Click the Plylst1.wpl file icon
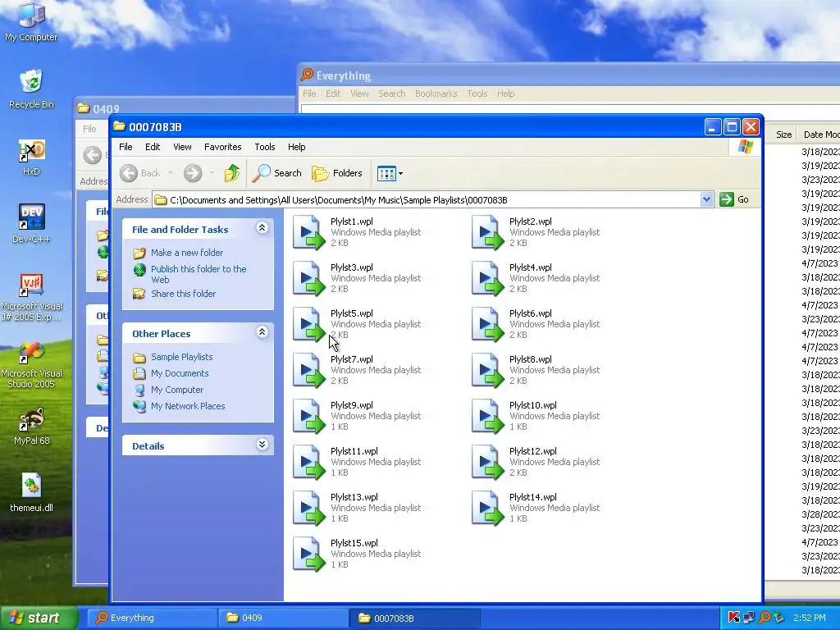Image resolution: width=840 pixels, height=630 pixels. pos(308,232)
